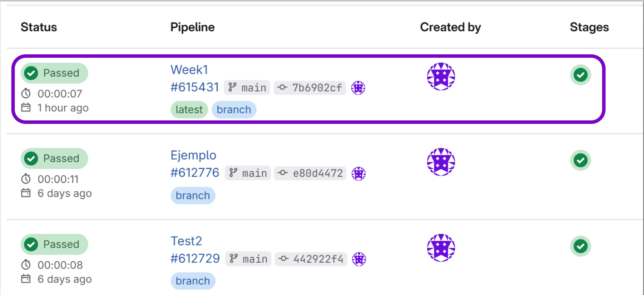Click the Ejemplo pipeline stage status icon
The height and width of the screenshot is (295, 644).
coord(580,160)
